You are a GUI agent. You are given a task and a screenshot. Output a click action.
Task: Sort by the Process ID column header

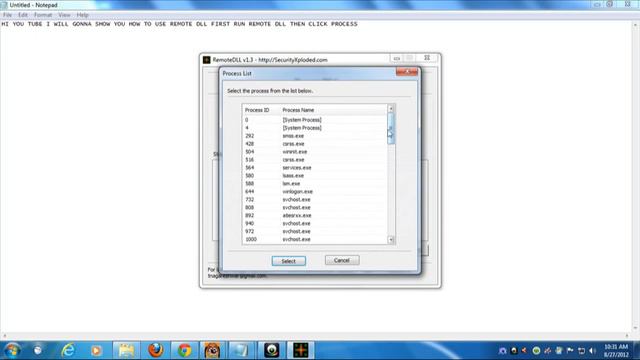click(261, 110)
